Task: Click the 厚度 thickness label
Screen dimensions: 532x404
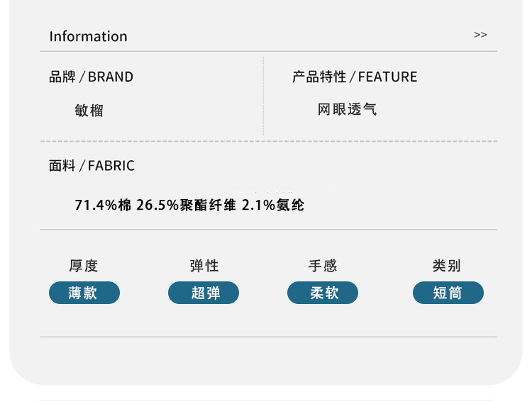Action: 84,266
